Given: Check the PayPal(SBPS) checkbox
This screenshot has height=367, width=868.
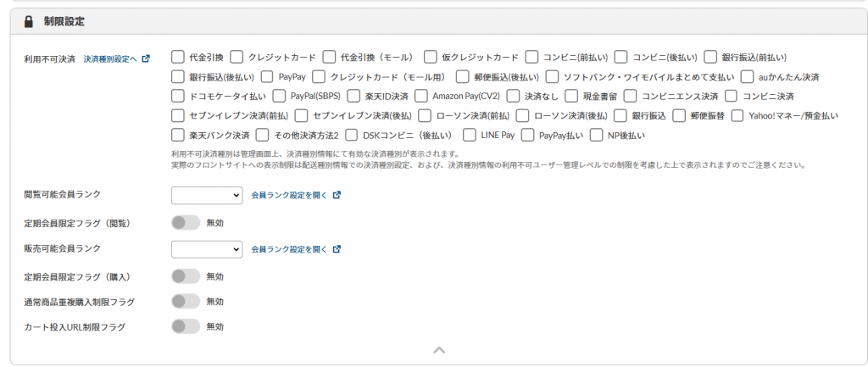Looking at the screenshot, I should pos(278,97).
